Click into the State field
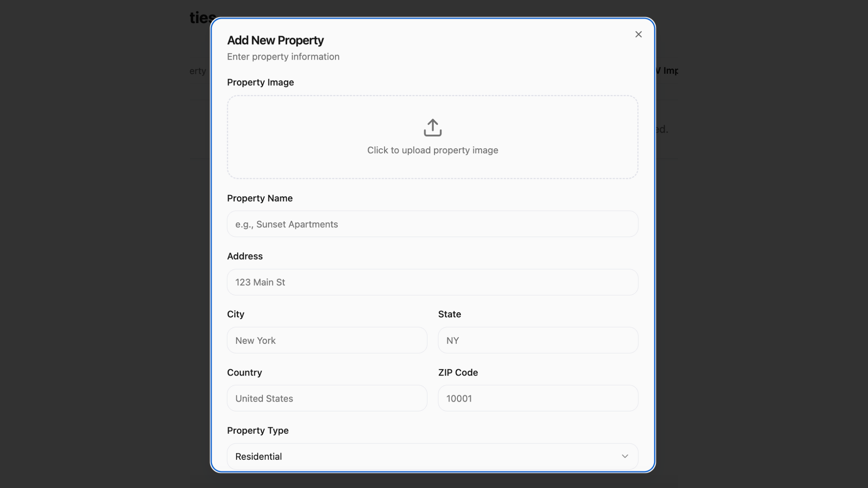The image size is (868, 488). (x=538, y=340)
